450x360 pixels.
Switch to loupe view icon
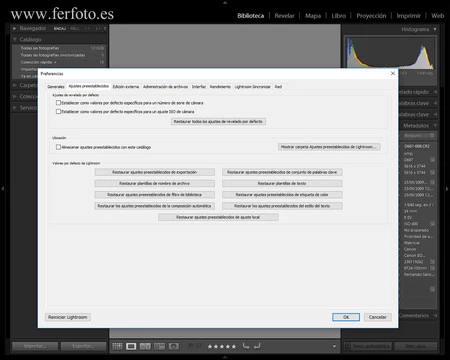(x=131, y=346)
